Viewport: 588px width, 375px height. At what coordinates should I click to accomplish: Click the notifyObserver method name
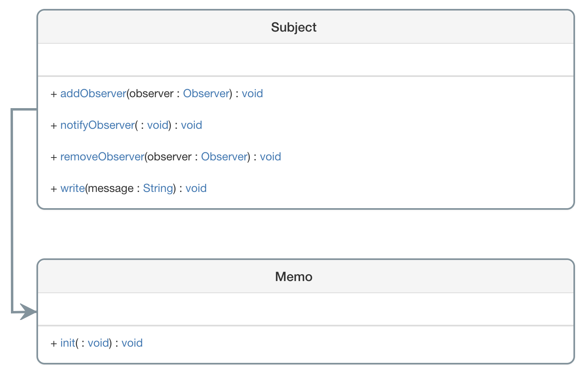pos(97,125)
